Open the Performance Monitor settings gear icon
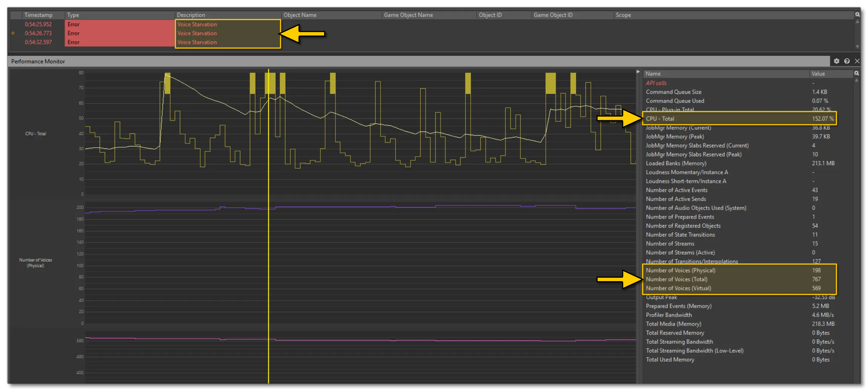 tap(838, 61)
